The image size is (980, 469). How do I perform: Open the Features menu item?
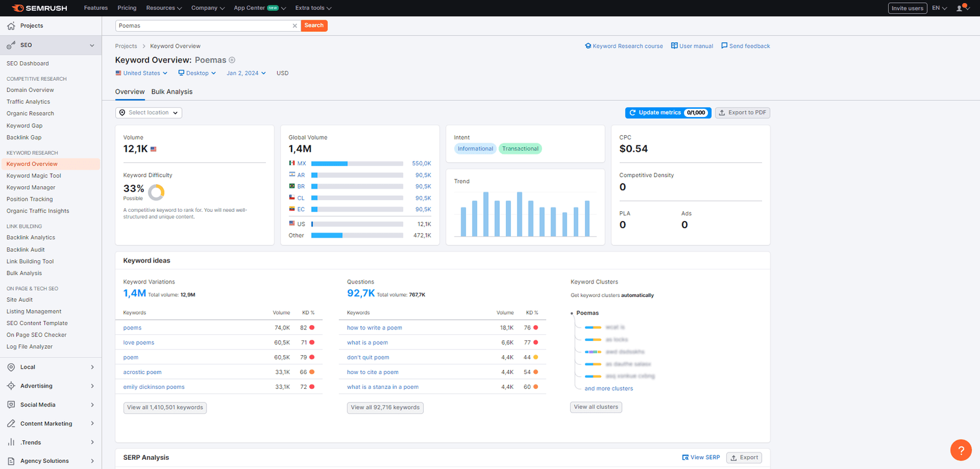tap(96, 8)
